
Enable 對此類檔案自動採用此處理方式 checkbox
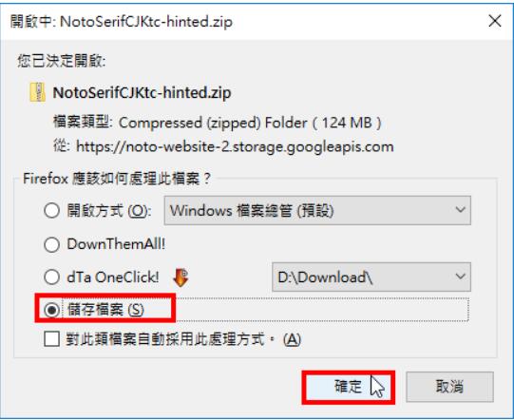click(x=52, y=338)
